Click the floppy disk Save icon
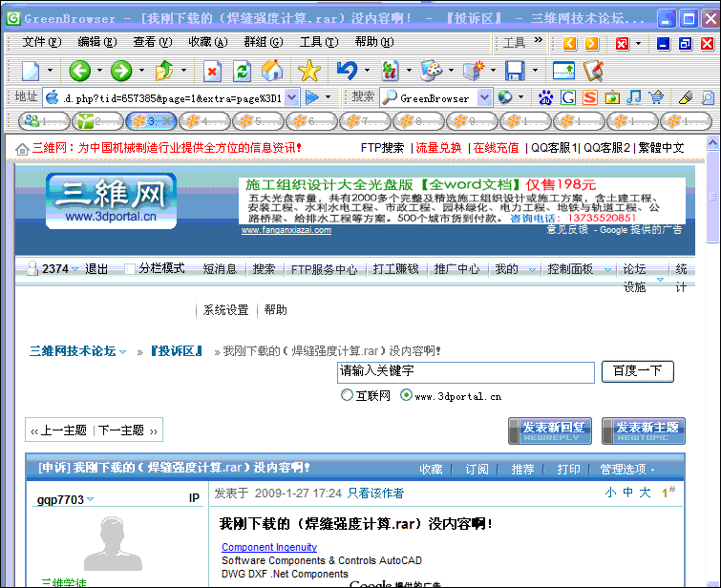The height and width of the screenshot is (588, 721). point(515,71)
